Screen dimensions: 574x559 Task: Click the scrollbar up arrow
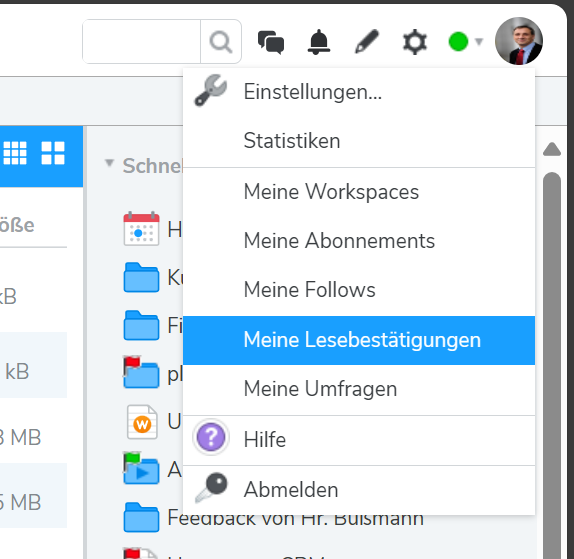(552, 149)
